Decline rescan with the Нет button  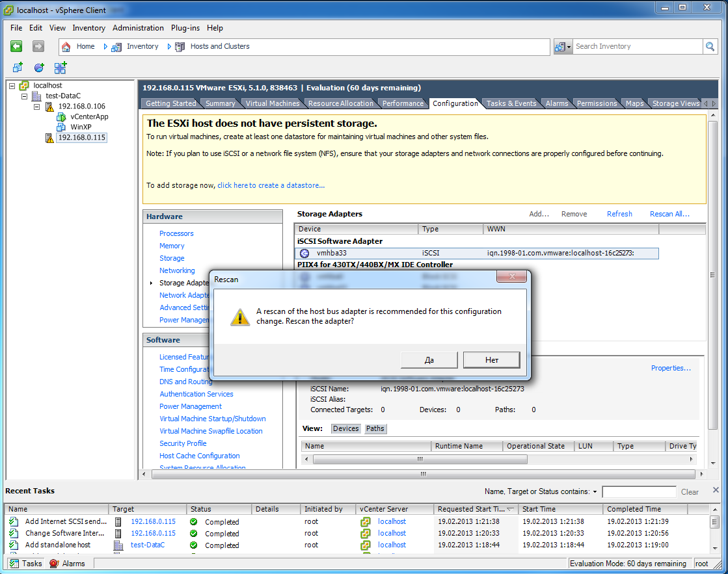click(x=492, y=360)
